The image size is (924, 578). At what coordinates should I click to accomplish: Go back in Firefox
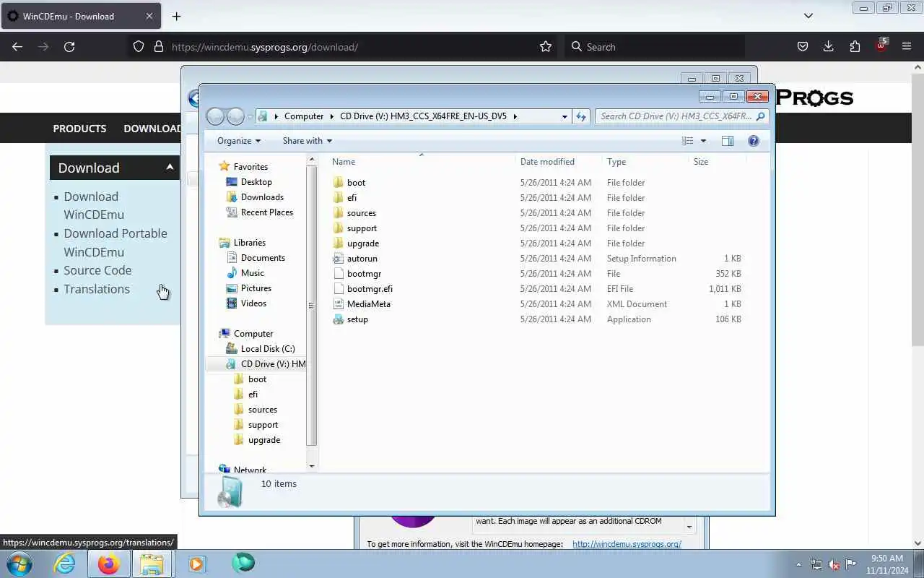pyautogui.click(x=17, y=47)
